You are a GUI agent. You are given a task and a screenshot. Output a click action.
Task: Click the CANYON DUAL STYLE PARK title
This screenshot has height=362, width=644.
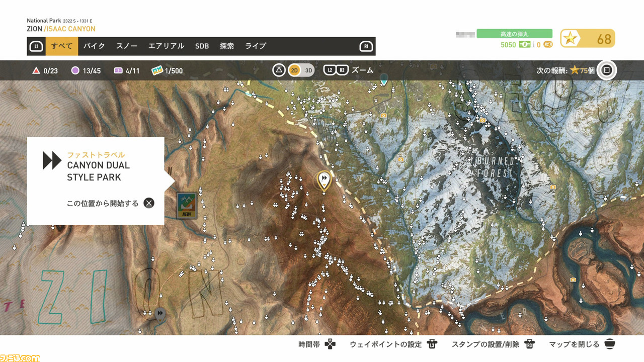pos(98,171)
